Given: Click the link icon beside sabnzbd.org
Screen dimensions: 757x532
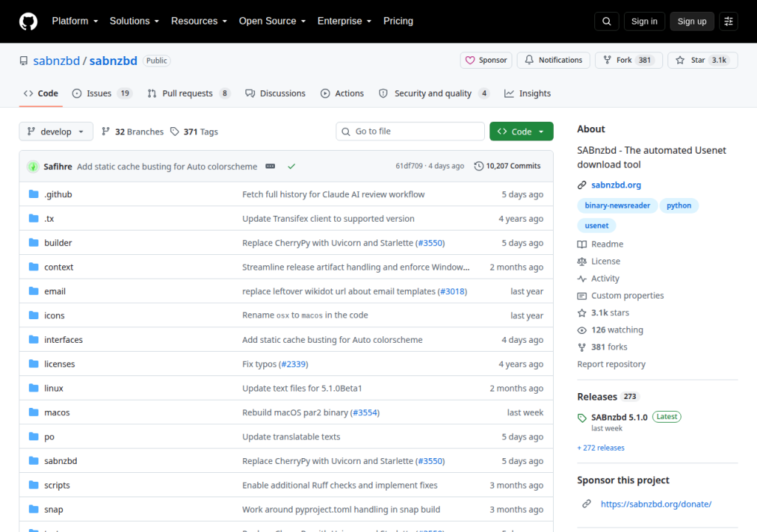Looking at the screenshot, I should click(x=582, y=185).
